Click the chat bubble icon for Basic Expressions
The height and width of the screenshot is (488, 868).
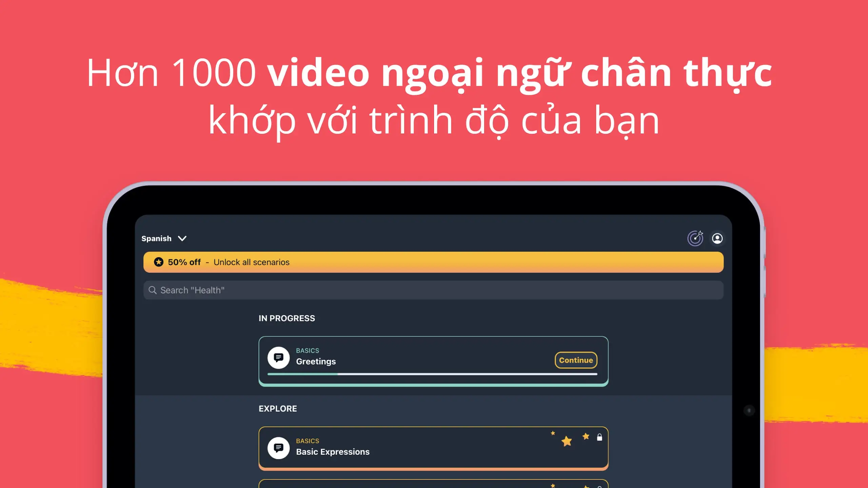[x=278, y=447]
